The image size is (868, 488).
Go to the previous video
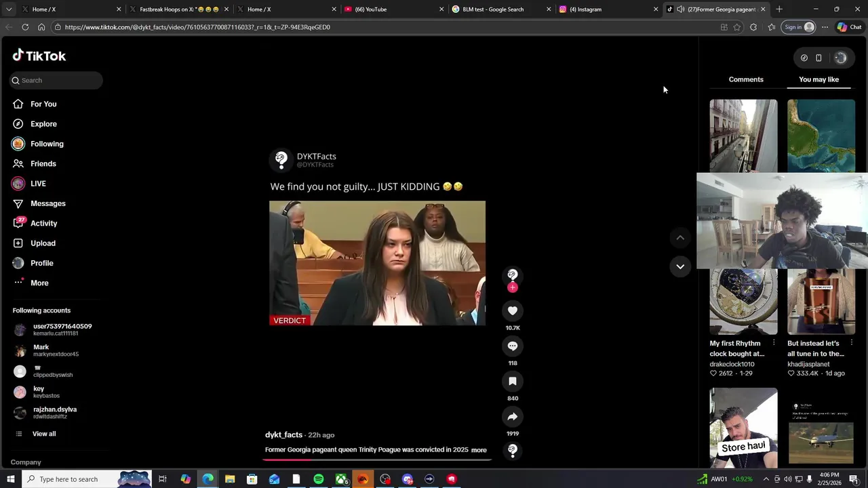pyautogui.click(x=680, y=237)
